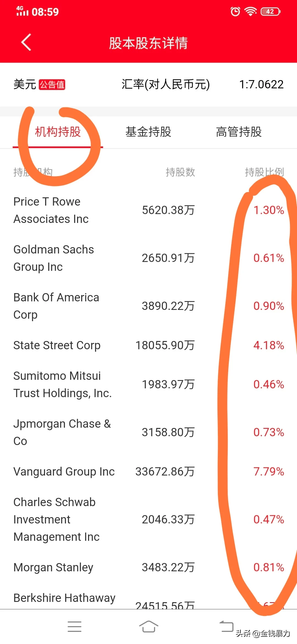The height and width of the screenshot is (644, 297).
Task: Open the 高管持股 tab
Action: click(239, 132)
